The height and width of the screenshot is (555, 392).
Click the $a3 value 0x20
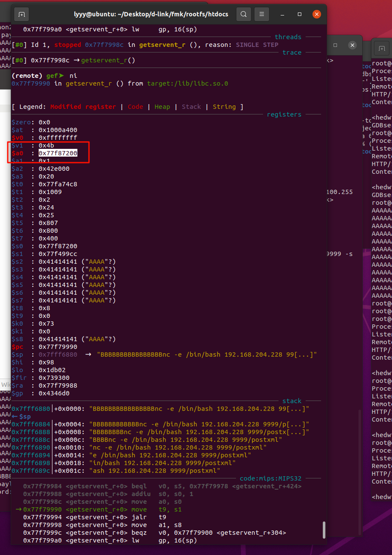click(46, 176)
